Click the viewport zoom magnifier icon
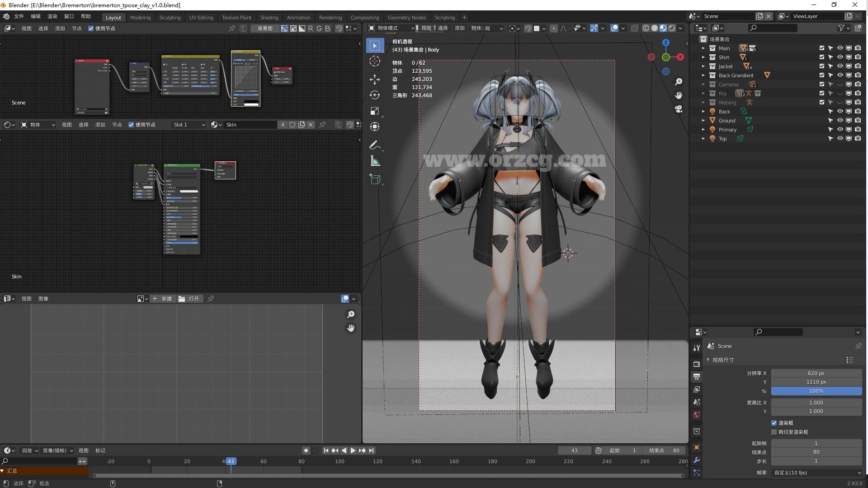Image resolution: width=868 pixels, height=488 pixels. (679, 82)
